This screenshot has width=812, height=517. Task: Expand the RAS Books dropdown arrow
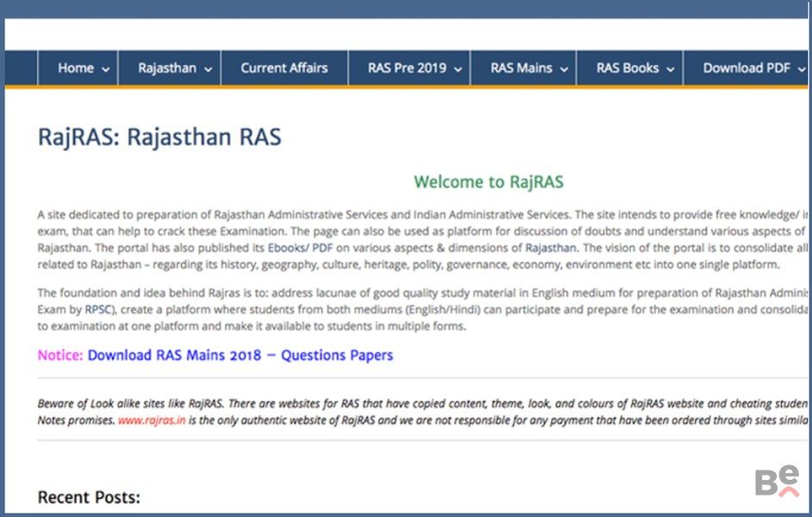click(x=670, y=70)
